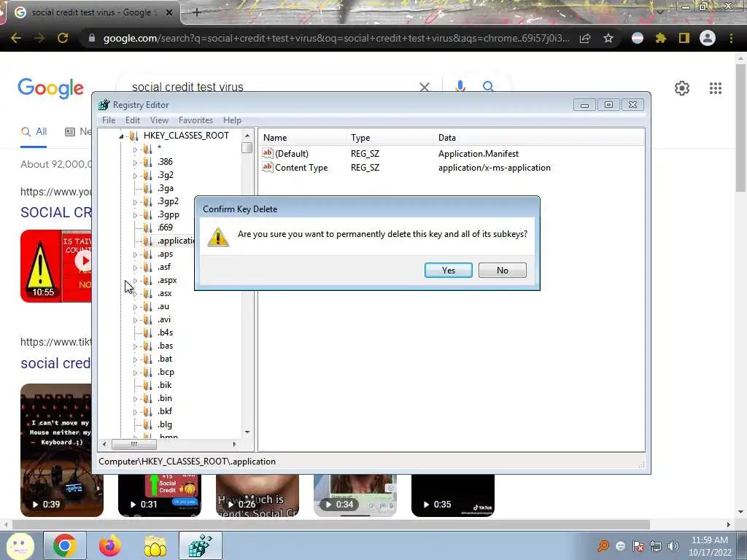Select the Content Type value string icon
The image size is (747, 560).
pyautogui.click(x=267, y=167)
